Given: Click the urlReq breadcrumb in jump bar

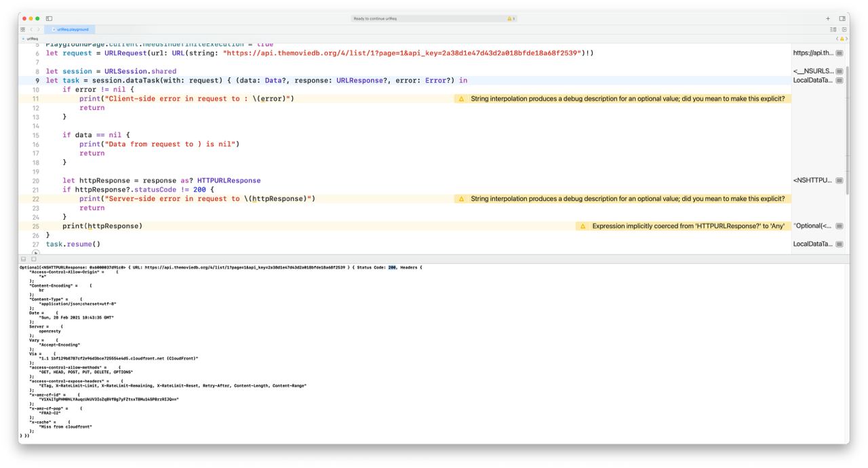Looking at the screenshot, I should pyautogui.click(x=32, y=39).
